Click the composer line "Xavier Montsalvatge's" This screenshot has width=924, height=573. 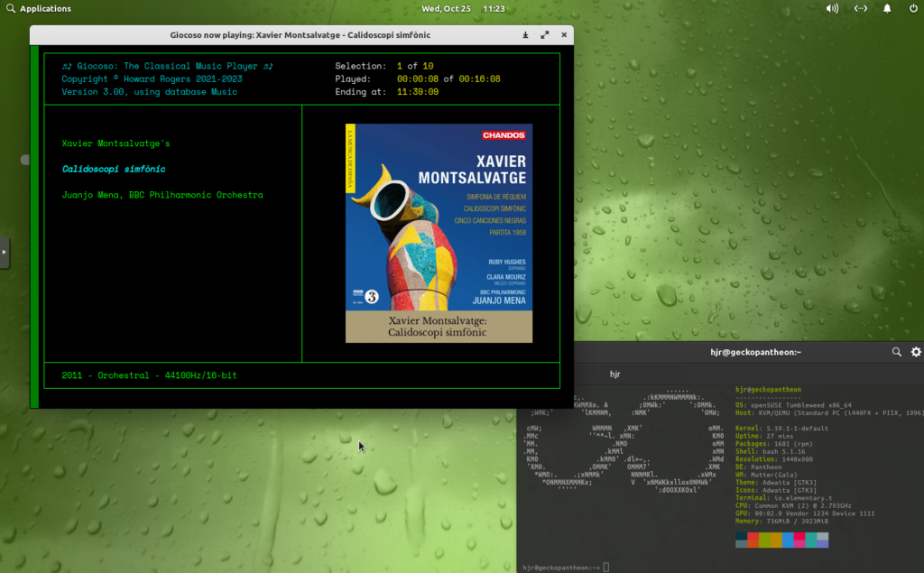click(115, 143)
